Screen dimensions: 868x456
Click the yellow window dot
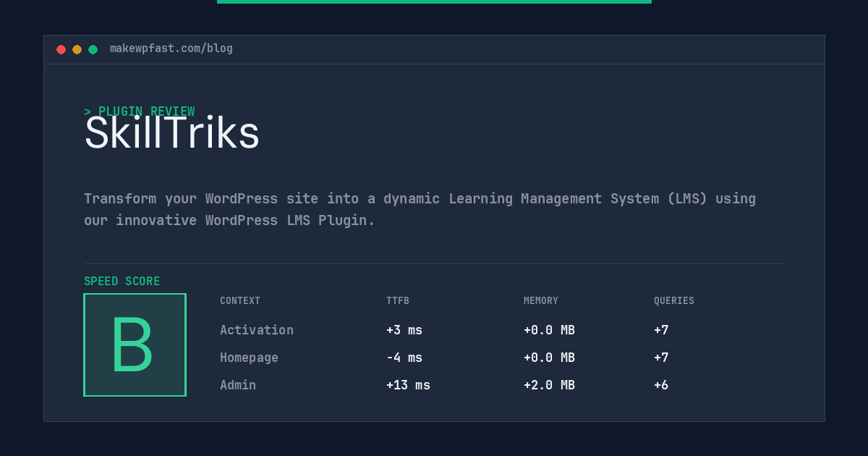pos(77,49)
